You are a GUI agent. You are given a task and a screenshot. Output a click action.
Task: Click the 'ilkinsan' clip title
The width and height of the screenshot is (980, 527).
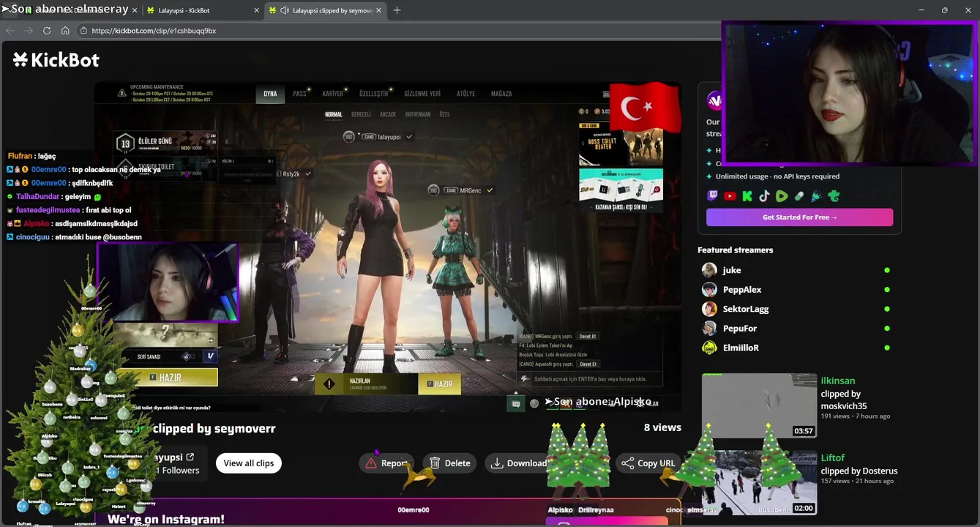[x=838, y=381]
